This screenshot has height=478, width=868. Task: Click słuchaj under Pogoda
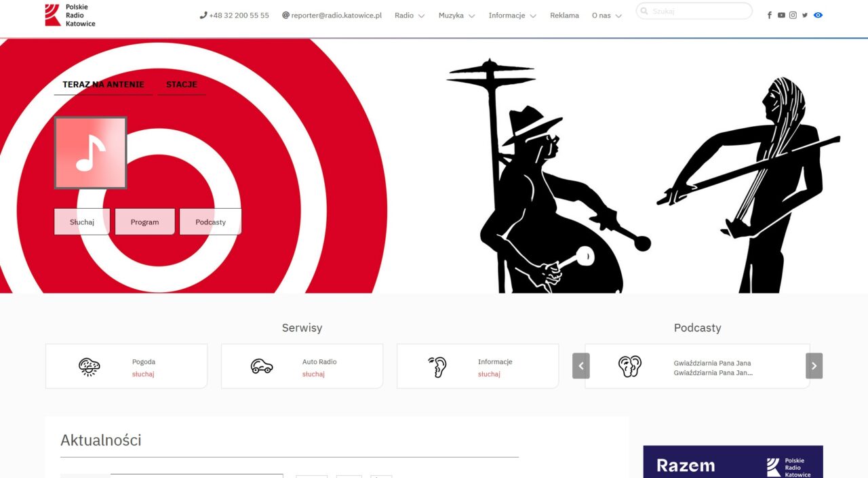(143, 374)
